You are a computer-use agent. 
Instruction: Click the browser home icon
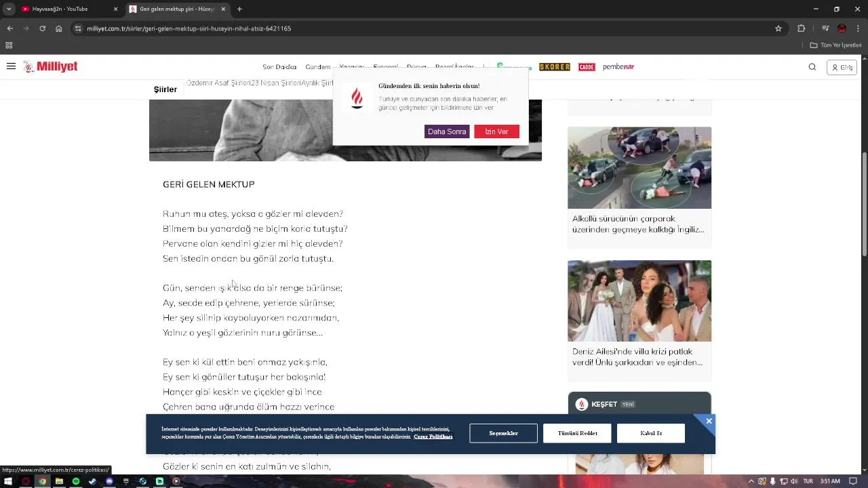(x=59, y=28)
